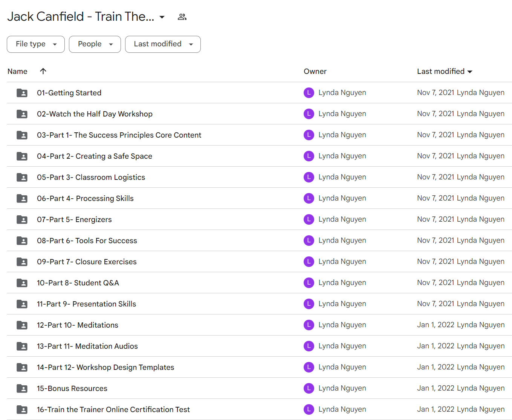Open the 04-Part 2- Creating a Safe Space folder
The width and height of the screenshot is (512, 420).
[x=95, y=156]
